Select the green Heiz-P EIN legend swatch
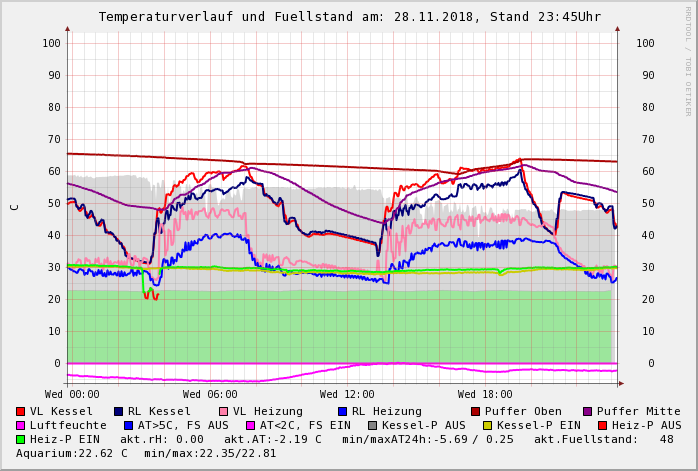Image resolution: width=698 pixels, height=471 pixels. click(x=21, y=439)
